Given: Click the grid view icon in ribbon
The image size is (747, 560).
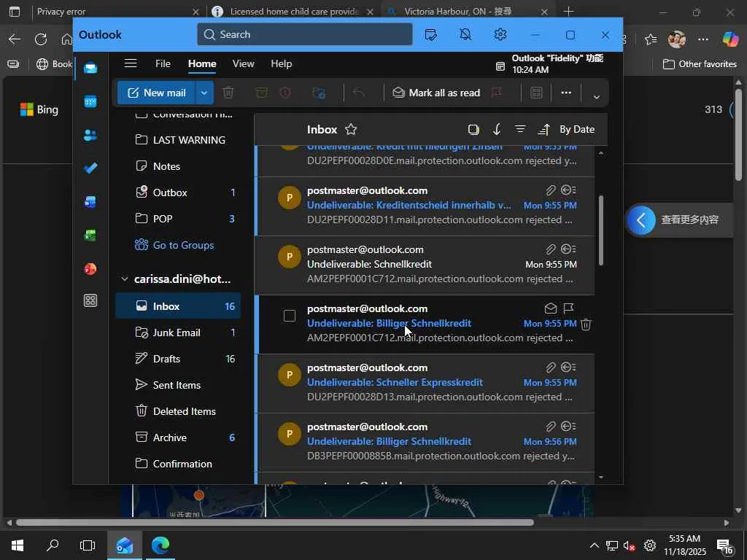Looking at the screenshot, I should pyautogui.click(x=536, y=93).
